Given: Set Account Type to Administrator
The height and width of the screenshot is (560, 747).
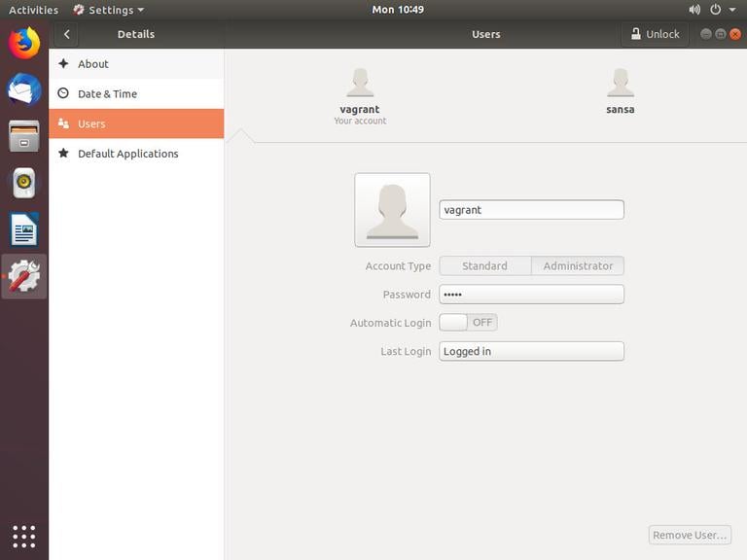Looking at the screenshot, I should (578, 266).
